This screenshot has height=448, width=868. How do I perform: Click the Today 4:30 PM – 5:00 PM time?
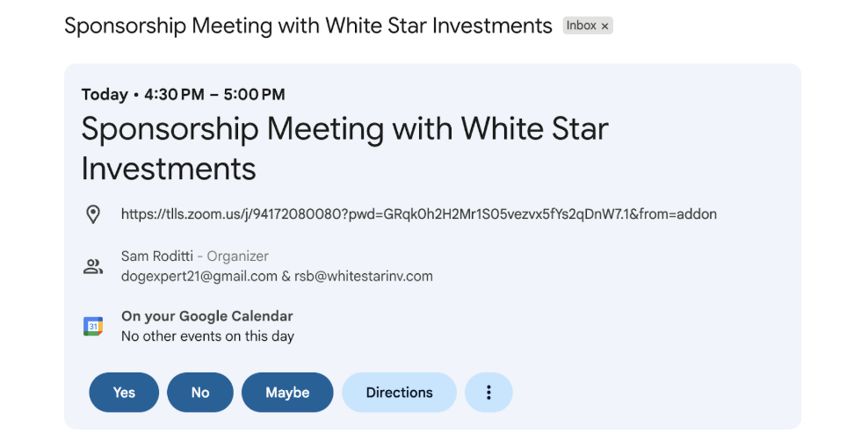183,95
